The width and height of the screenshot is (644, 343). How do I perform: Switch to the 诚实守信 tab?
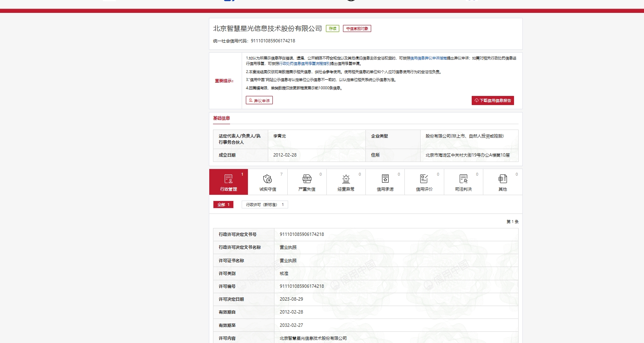[x=268, y=182]
